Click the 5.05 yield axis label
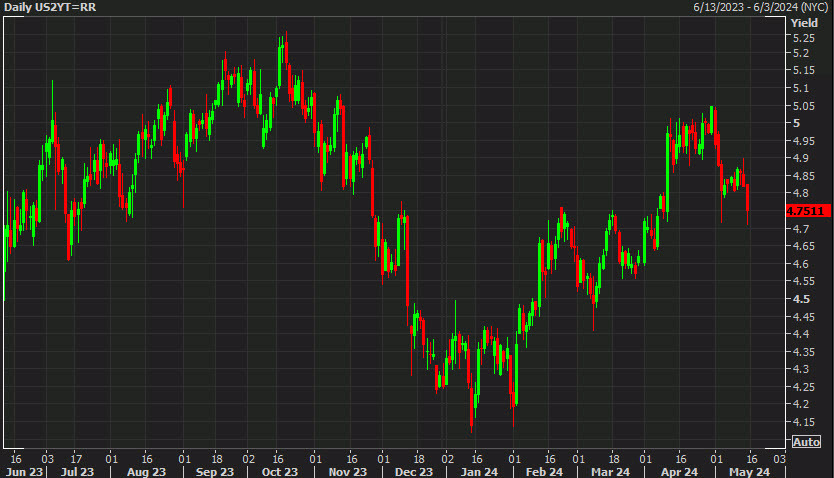834x478 pixels. (803, 106)
